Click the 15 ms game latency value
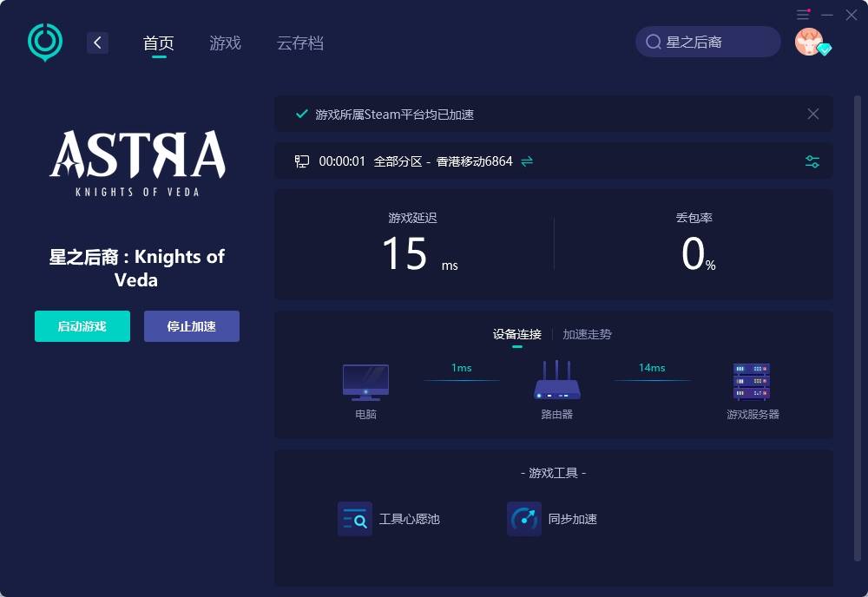Viewport: 868px width, 597px height. [419, 253]
